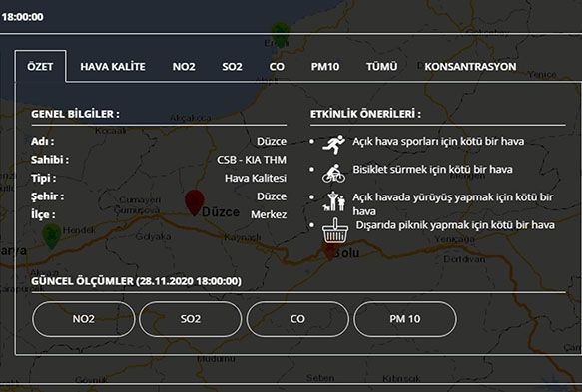The width and height of the screenshot is (582, 392).
Task: Select the red Düzce map marker
Action: (x=195, y=202)
